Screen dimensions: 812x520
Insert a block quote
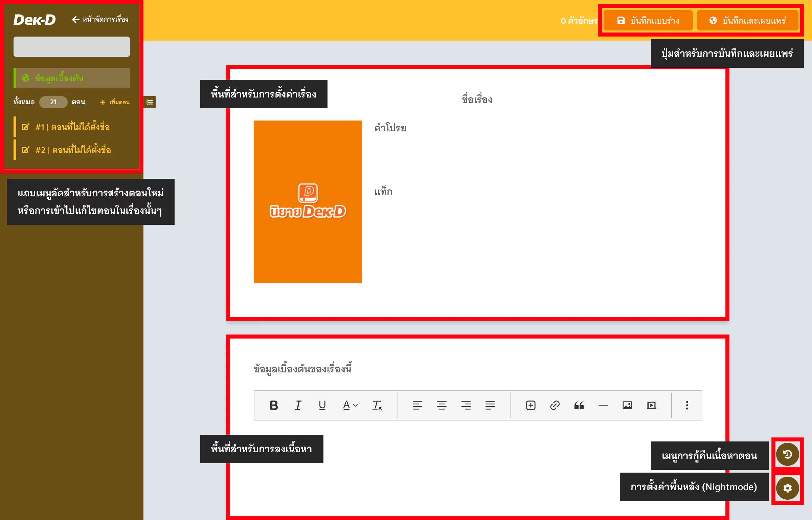tap(579, 405)
